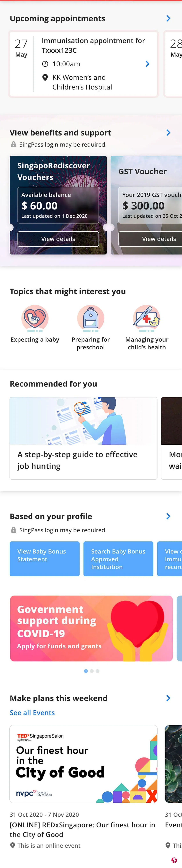
Task: Expand Based on your profile chevron
Action: (x=168, y=516)
